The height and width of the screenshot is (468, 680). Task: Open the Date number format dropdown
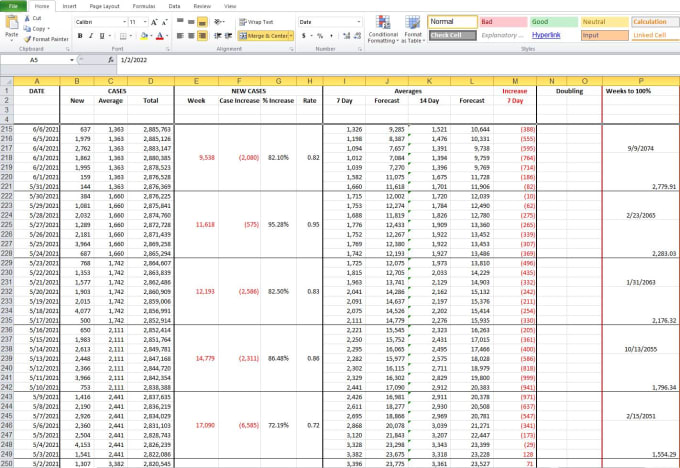click(359, 22)
